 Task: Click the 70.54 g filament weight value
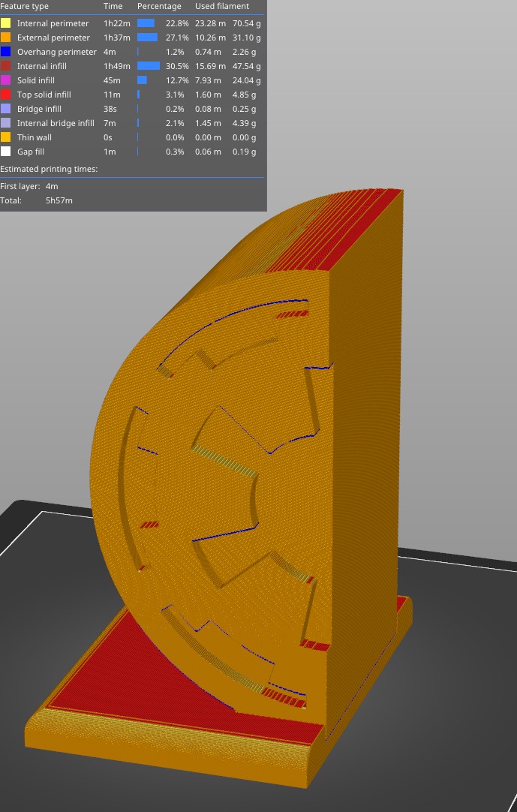pyautogui.click(x=247, y=23)
